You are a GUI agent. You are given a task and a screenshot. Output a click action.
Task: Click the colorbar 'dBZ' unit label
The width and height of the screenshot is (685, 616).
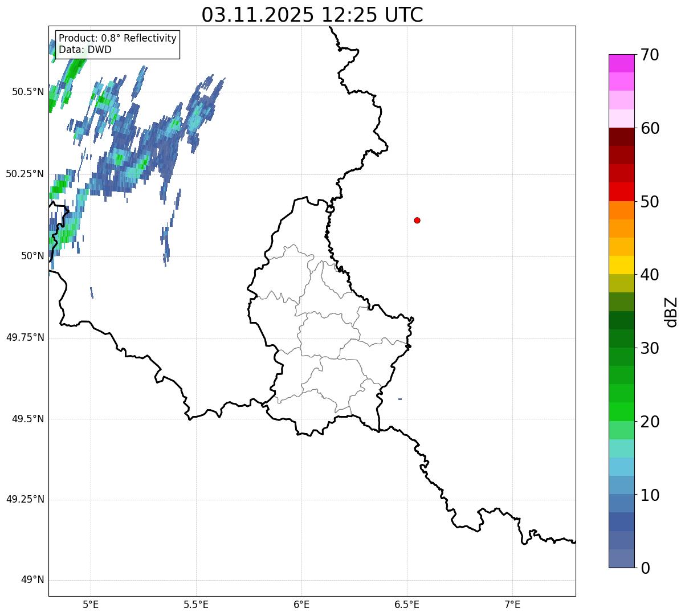(671, 312)
